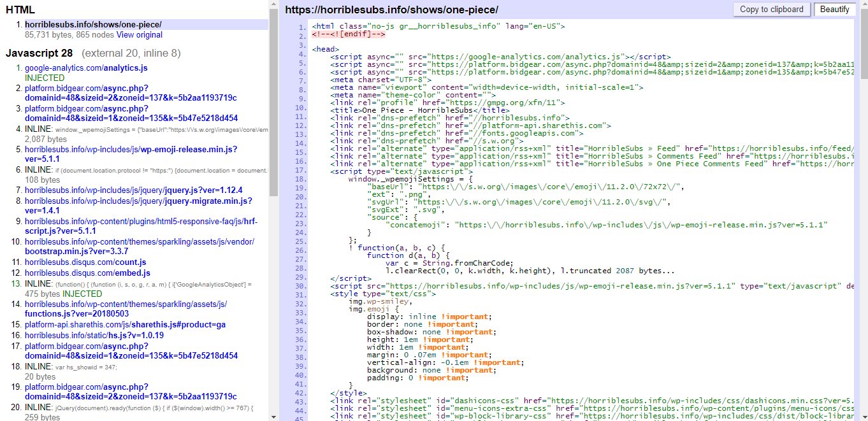Open the View original link
This screenshot has height=421, width=868.
tap(139, 35)
